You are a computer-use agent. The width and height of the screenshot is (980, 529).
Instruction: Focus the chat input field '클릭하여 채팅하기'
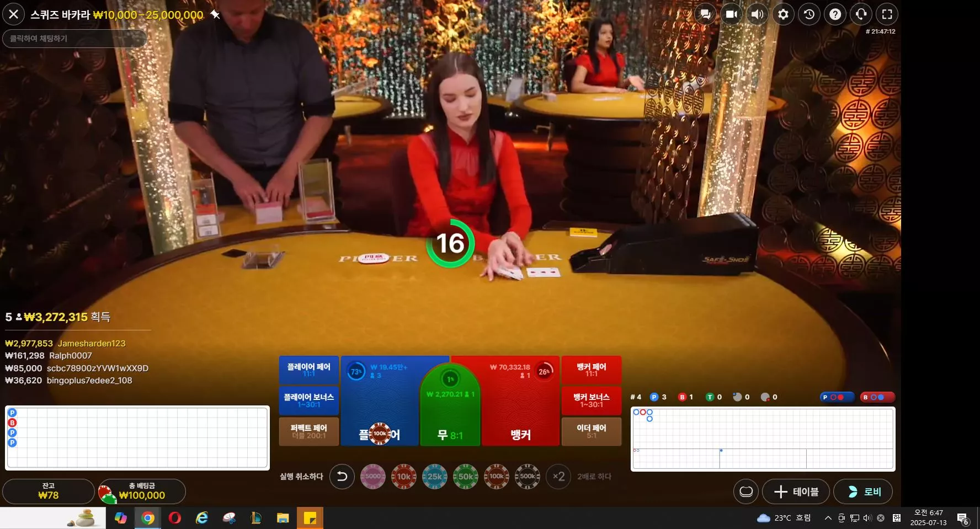point(74,39)
